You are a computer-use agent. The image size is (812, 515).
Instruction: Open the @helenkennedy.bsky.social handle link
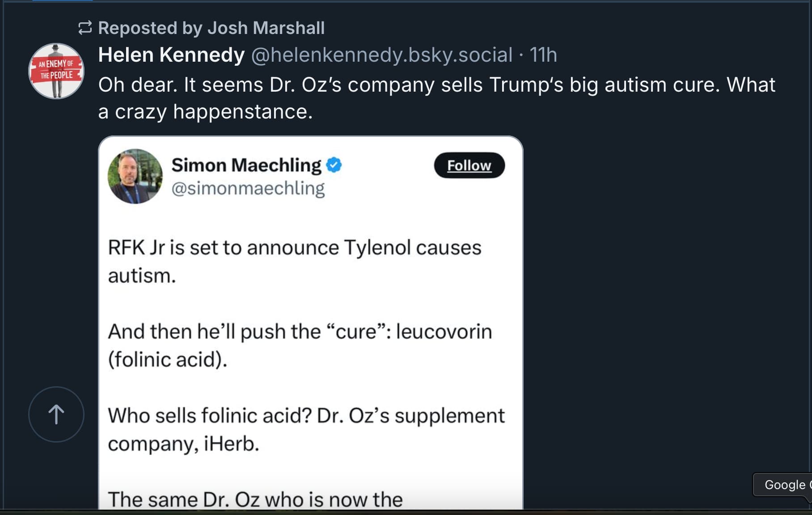coord(382,55)
